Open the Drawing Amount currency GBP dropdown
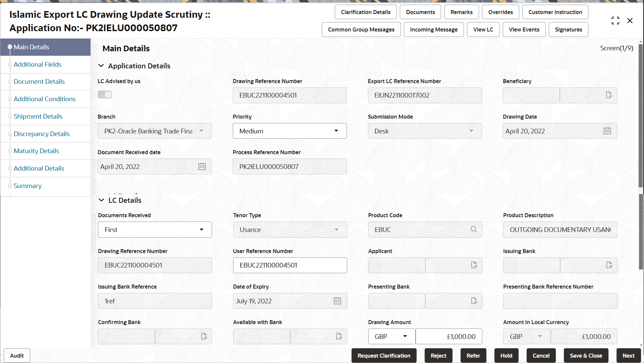 [x=391, y=337]
